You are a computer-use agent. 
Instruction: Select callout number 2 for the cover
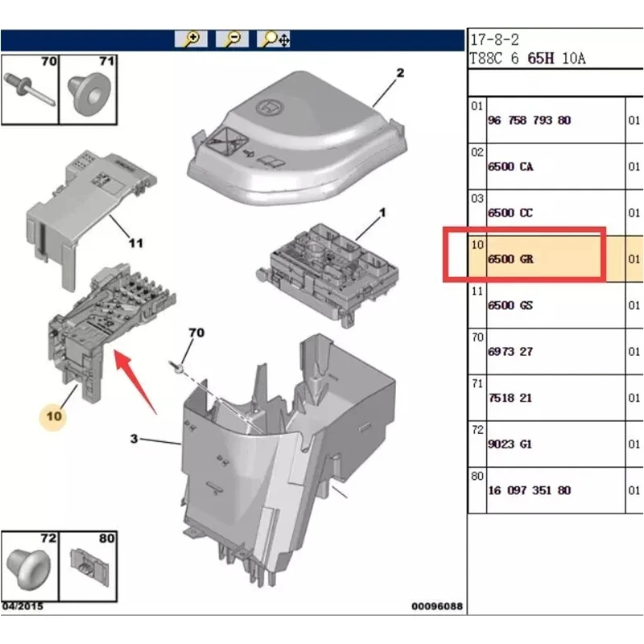[x=400, y=73]
